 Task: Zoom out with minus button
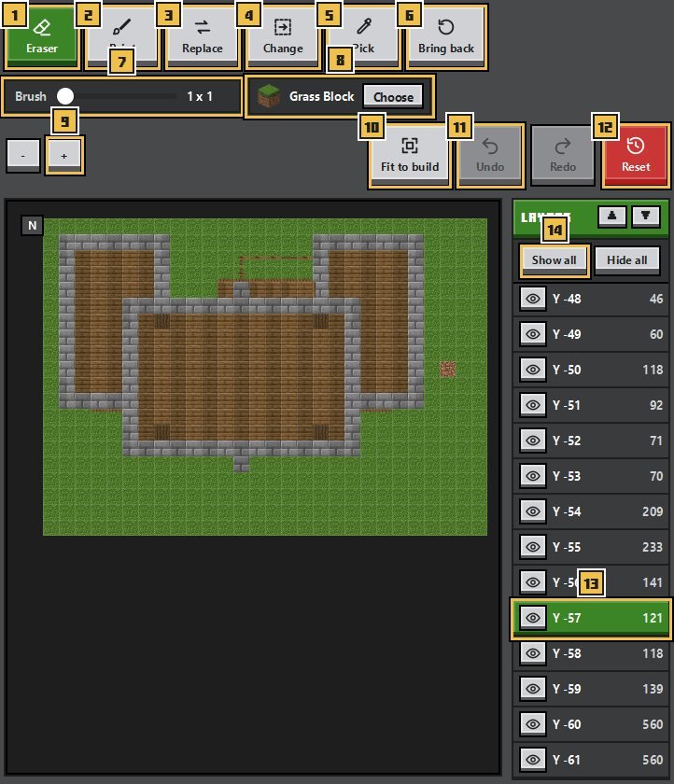coord(23,156)
